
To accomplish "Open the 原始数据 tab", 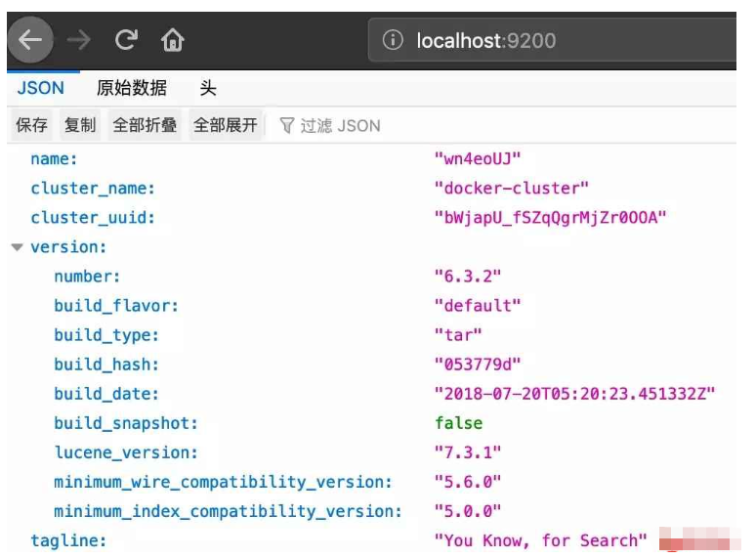I will [132, 88].
